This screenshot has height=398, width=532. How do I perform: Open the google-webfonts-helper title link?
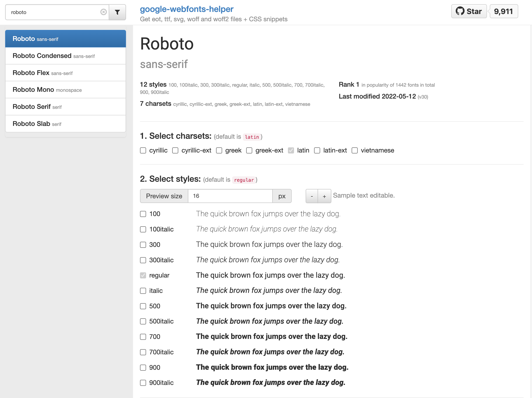187,9
